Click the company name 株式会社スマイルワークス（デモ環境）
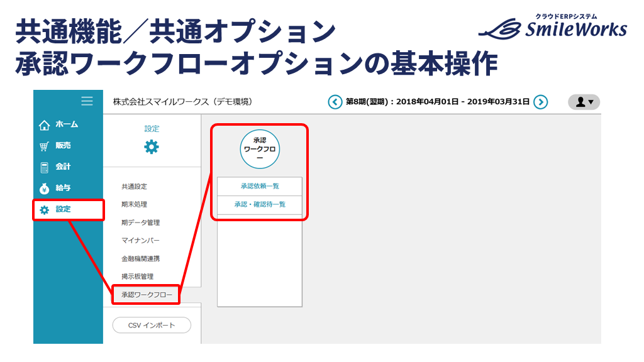644x362 pixels. [183, 101]
